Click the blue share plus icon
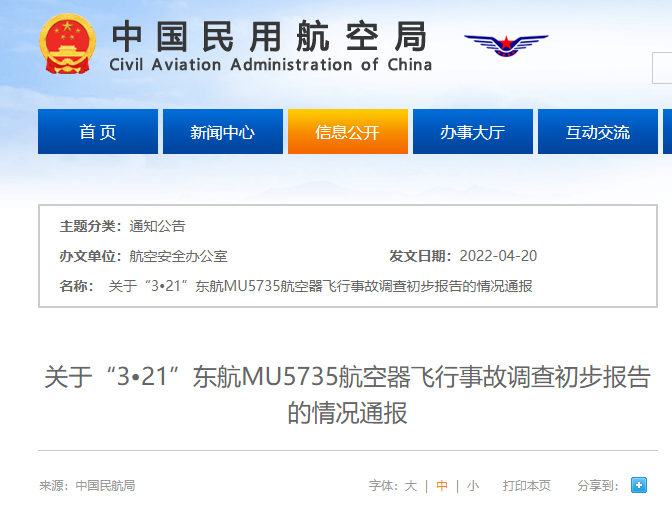Image resolution: width=672 pixels, height=511 pixels. (639, 485)
